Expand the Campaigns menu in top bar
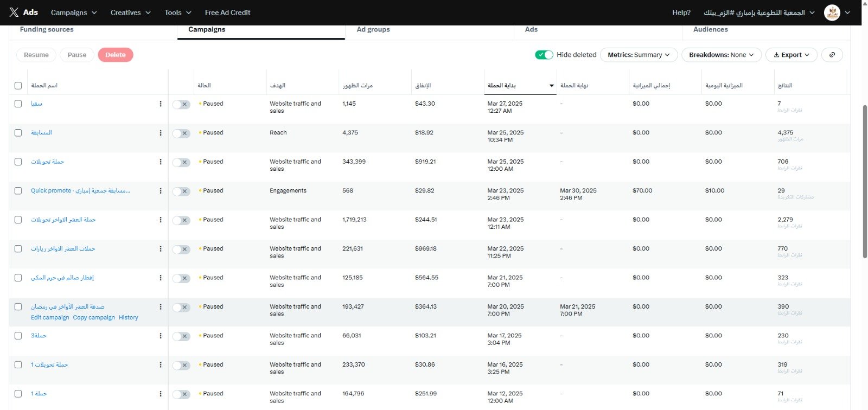 tap(74, 12)
